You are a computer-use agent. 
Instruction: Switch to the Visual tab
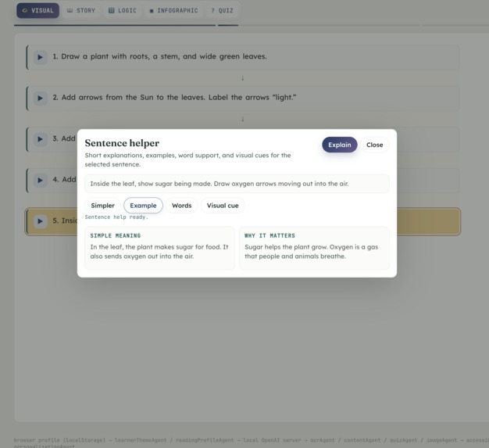tap(37, 11)
